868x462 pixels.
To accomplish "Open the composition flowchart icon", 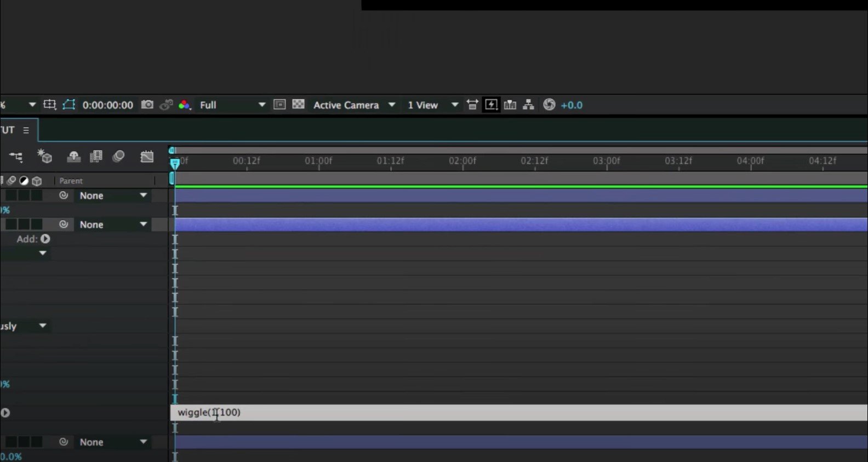I will (x=528, y=105).
